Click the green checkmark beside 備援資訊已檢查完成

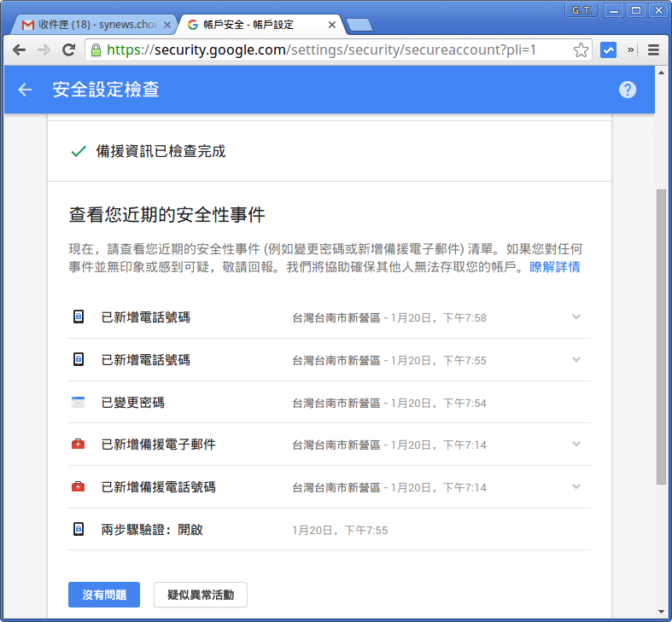coord(79,151)
